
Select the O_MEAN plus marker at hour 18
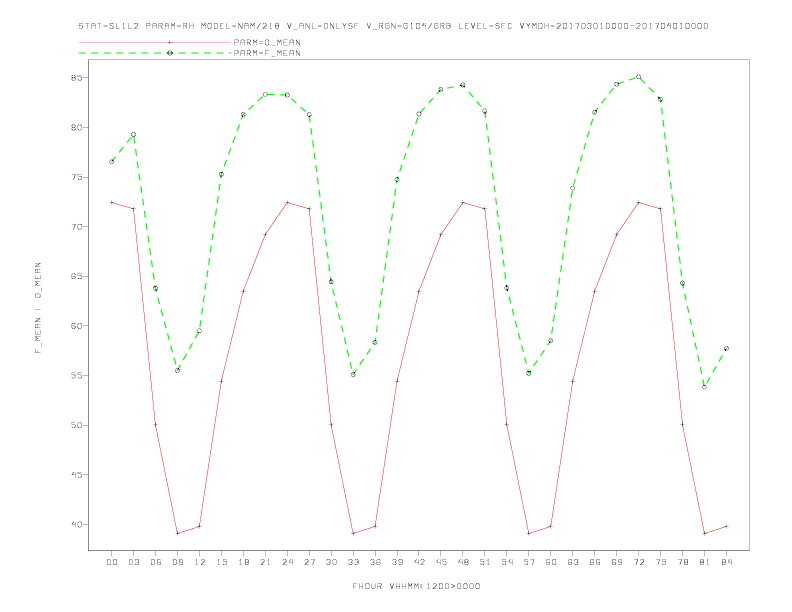(243, 291)
